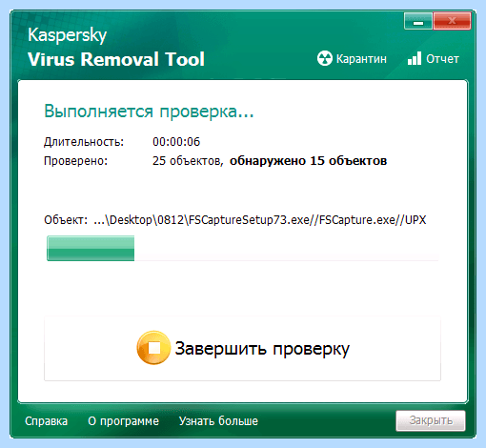
Task: Click the Kaspersky Virus Removal Tool title
Action: click(x=116, y=48)
